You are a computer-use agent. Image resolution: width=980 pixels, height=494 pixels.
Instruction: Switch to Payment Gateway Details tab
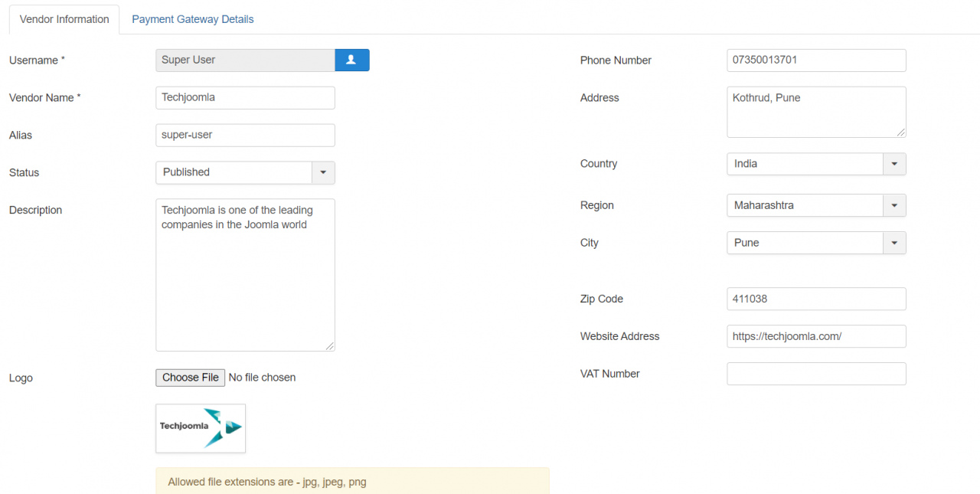point(192,19)
